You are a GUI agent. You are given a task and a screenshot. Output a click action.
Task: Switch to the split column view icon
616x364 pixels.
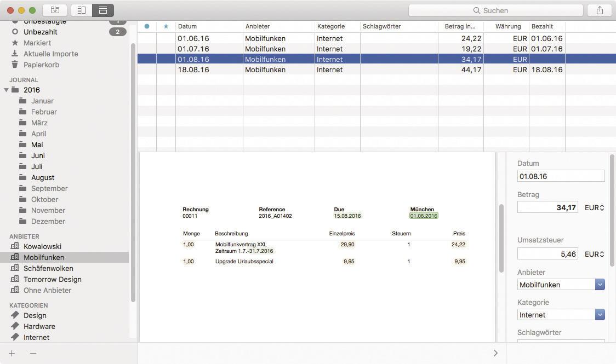click(x=82, y=10)
